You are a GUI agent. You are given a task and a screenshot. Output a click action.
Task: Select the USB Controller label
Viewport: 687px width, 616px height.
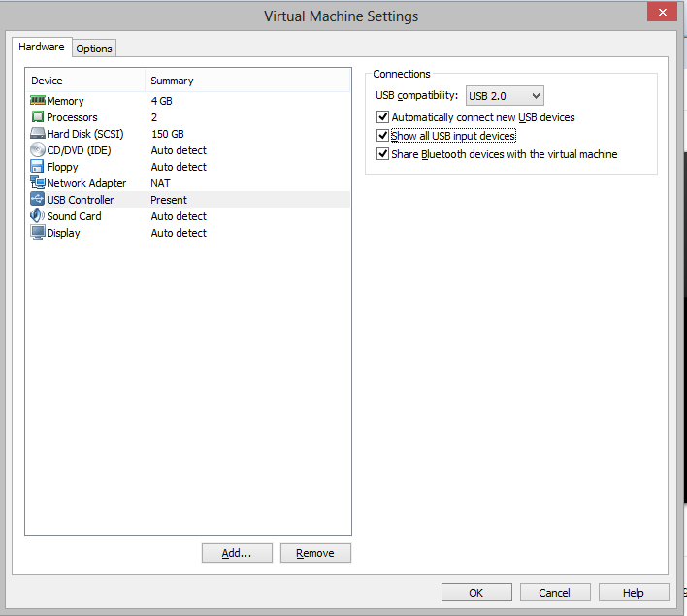coord(81,200)
